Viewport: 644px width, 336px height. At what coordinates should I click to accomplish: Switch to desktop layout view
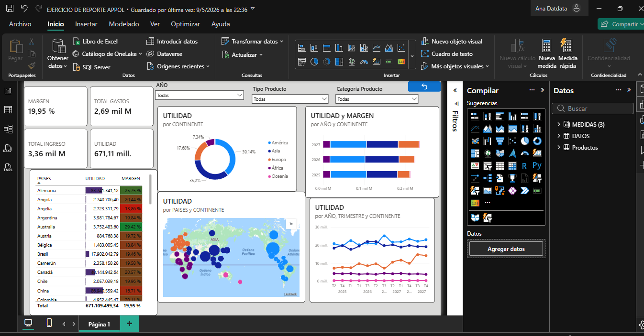coord(29,323)
